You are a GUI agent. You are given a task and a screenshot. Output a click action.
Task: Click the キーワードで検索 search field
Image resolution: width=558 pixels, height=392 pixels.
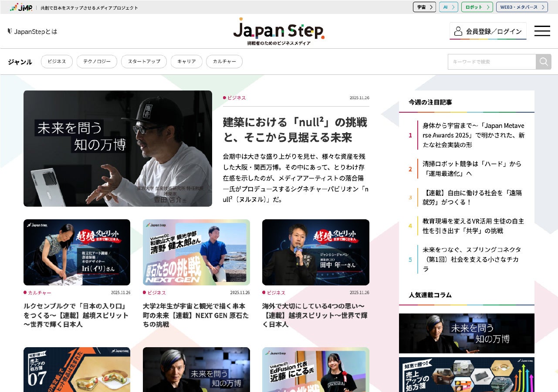click(492, 62)
